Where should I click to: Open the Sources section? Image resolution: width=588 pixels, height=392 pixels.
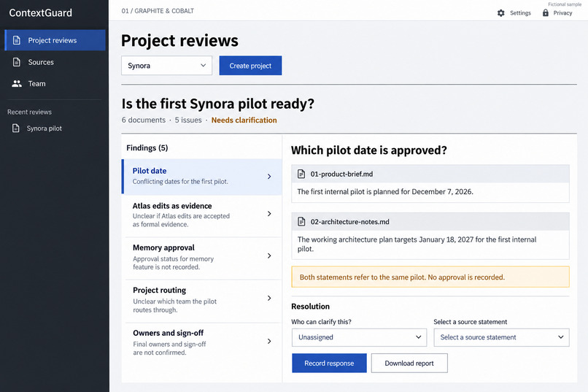(55, 62)
